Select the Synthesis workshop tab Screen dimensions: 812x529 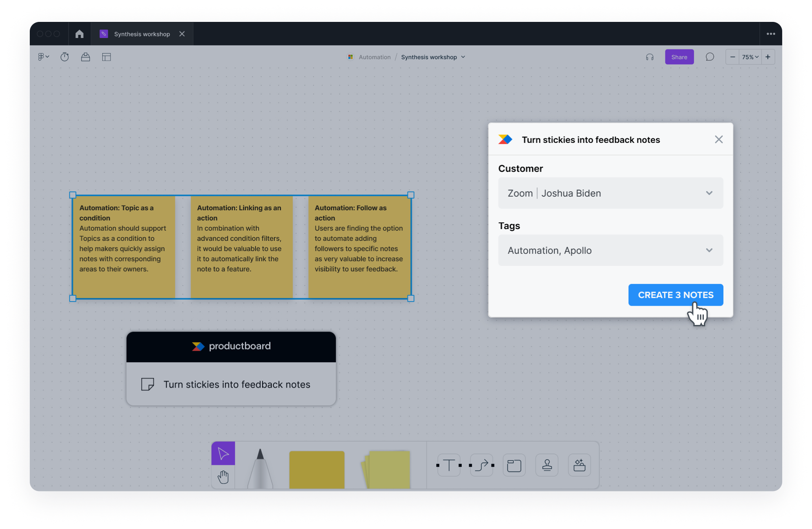pos(142,34)
